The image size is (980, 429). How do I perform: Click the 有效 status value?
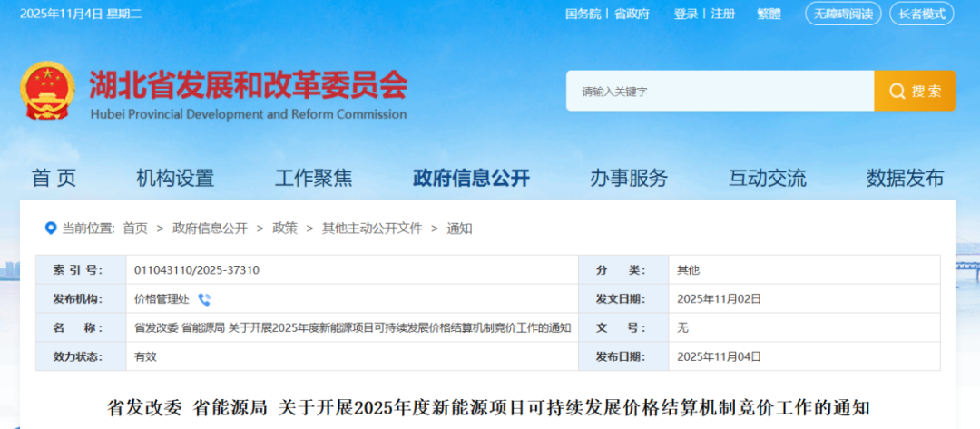click(145, 357)
